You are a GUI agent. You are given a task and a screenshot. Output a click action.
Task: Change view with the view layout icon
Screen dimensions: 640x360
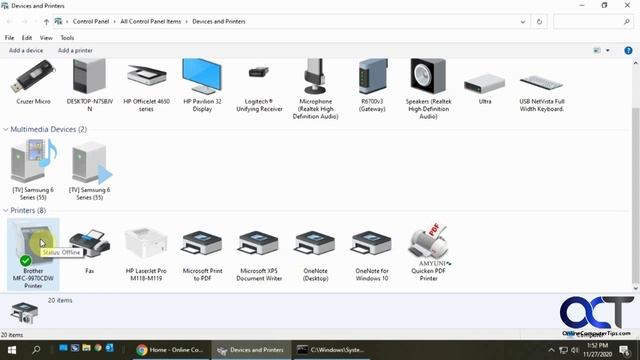pos(597,51)
